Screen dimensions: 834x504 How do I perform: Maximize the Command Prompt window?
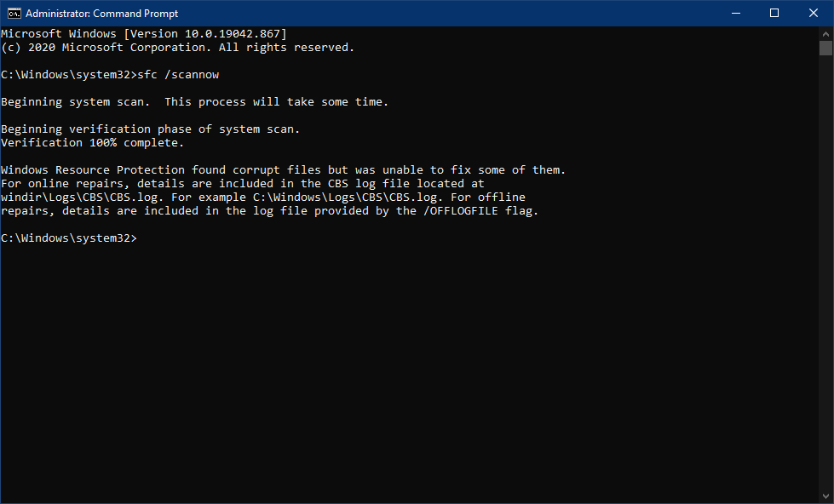[x=774, y=14]
